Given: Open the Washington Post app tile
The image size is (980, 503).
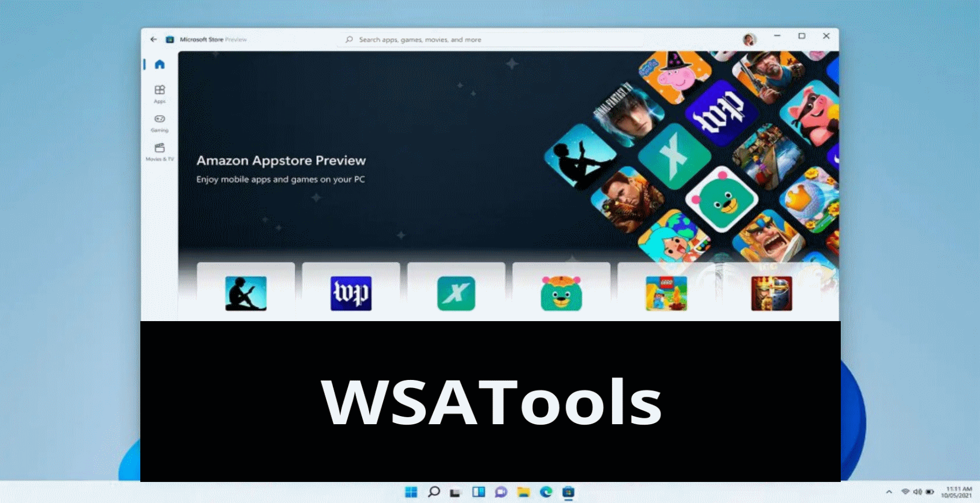Looking at the screenshot, I should tap(351, 294).
